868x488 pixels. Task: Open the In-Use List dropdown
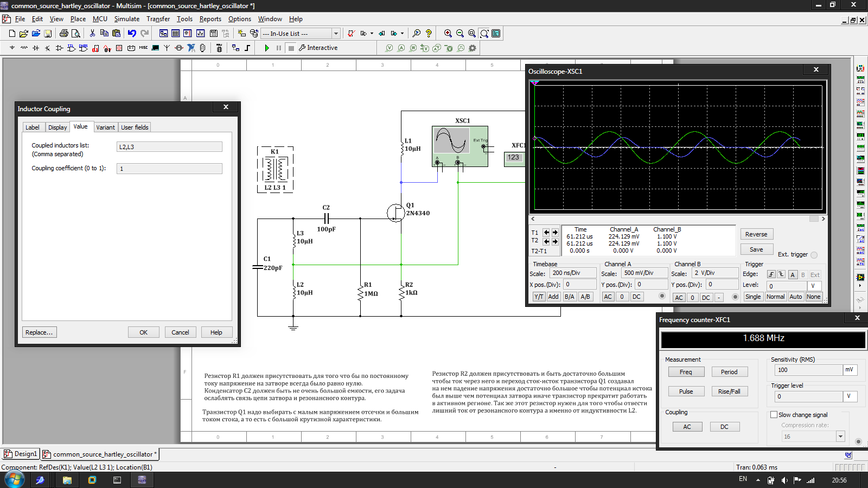point(336,34)
